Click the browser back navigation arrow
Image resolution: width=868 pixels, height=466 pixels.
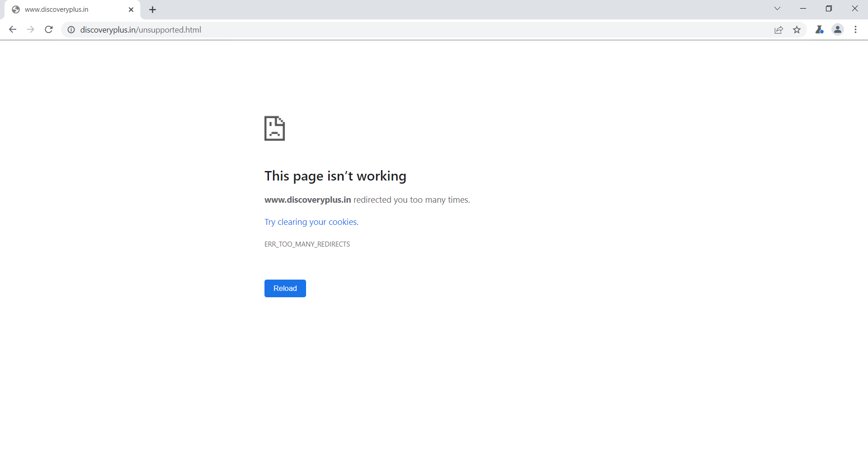tap(12, 29)
